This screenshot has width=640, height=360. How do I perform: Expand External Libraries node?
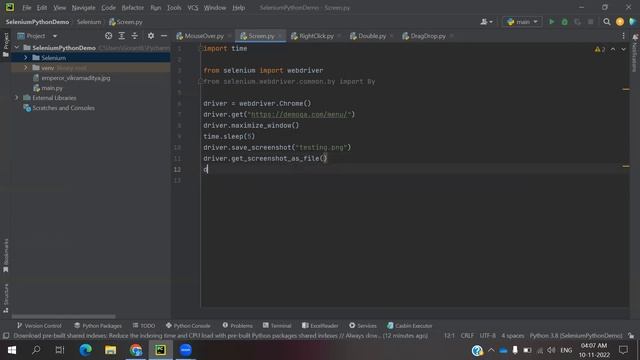click(x=17, y=98)
